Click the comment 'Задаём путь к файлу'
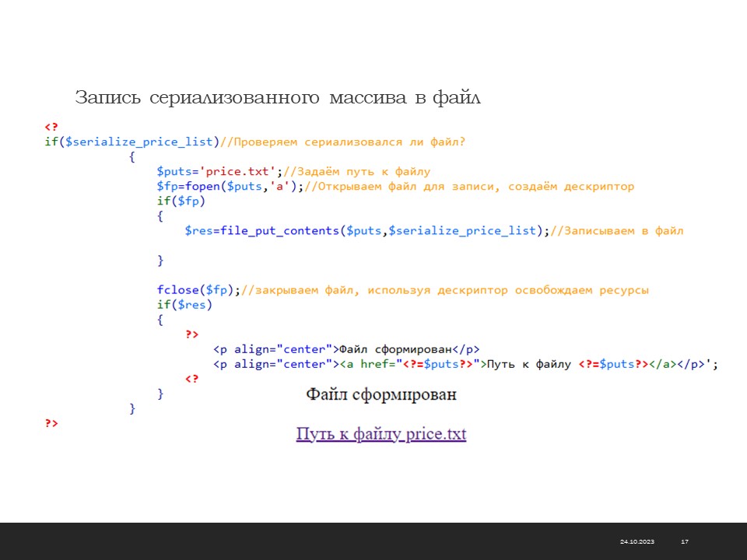Screen dimensions: 747x560 coord(356,171)
